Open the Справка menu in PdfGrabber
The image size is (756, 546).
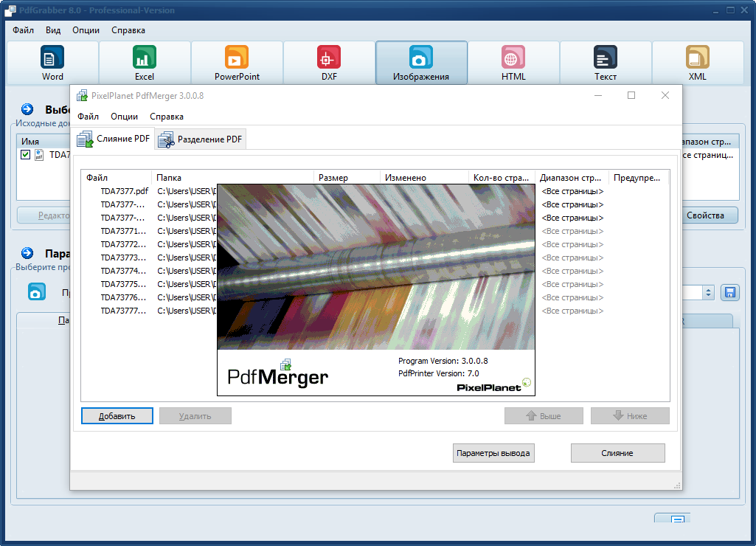click(128, 30)
